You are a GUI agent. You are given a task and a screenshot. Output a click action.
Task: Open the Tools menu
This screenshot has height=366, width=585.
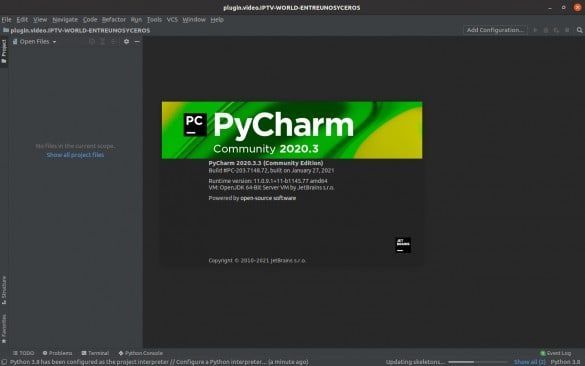[154, 19]
